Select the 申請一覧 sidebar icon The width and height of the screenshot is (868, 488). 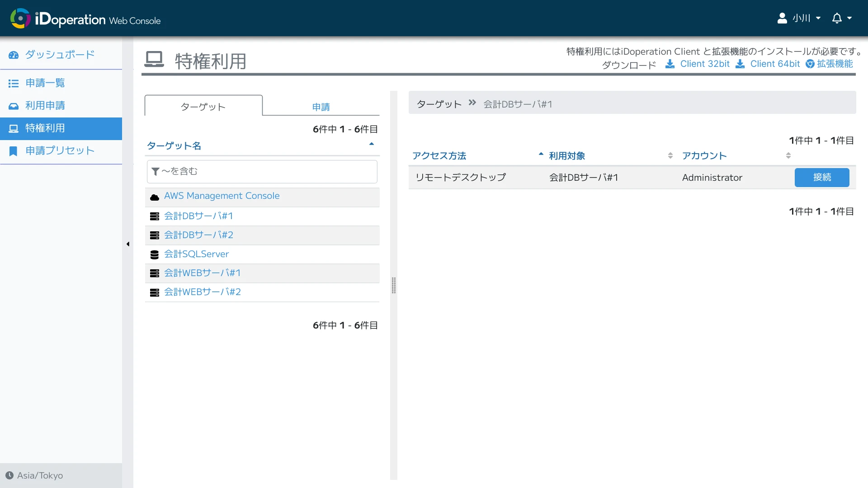14,83
